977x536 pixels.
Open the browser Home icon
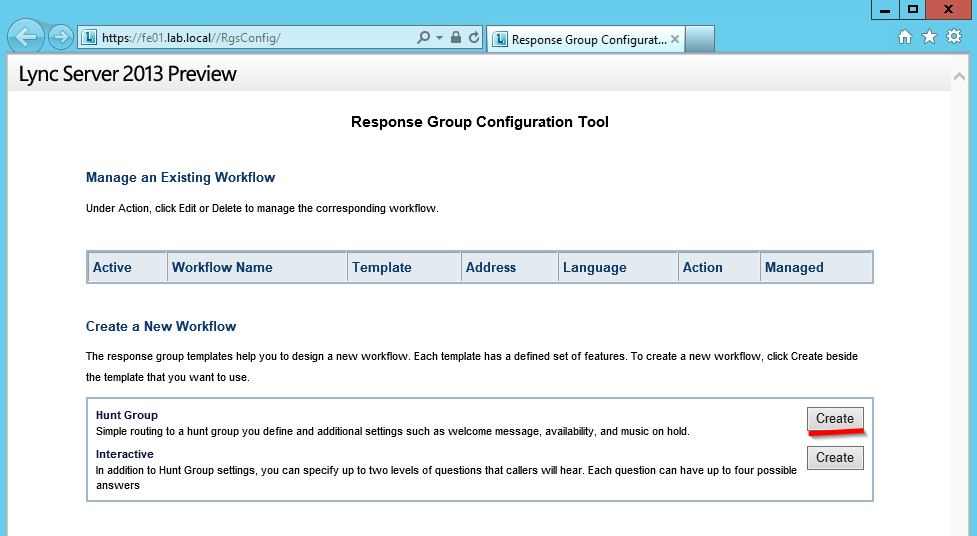905,37
